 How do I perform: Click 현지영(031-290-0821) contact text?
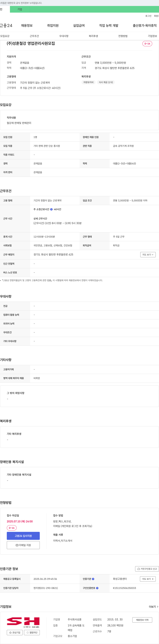[46, 588]
